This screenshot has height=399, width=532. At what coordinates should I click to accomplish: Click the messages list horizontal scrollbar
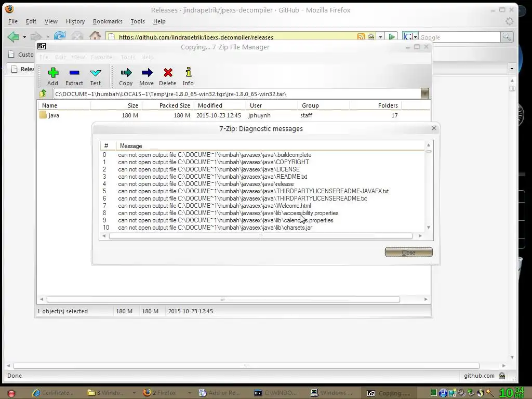[x=260, y=236]
